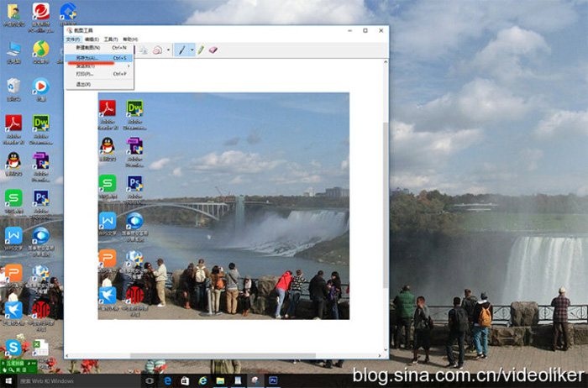The height and width of the screenshot is (388, 588).
Task: Expand the Send Snip dropdown arrow
Action: pyautogui.click(x=168, y=50)
